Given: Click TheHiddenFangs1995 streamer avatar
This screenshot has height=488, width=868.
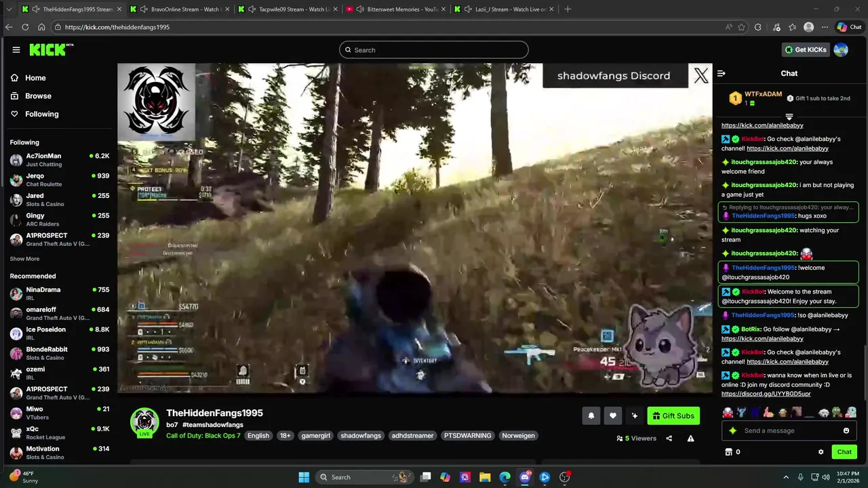Looking at the screenshot, I should point(144,422).
